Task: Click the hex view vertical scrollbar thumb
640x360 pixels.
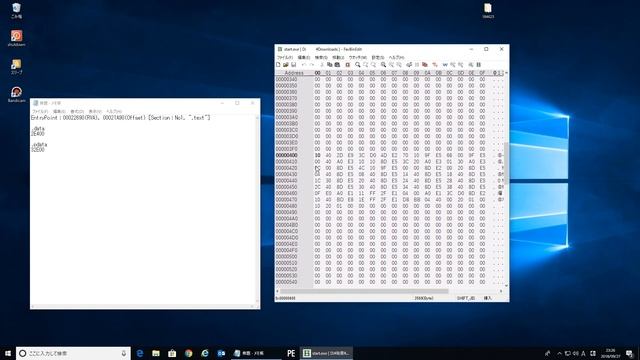Action: tap(506, 163)
